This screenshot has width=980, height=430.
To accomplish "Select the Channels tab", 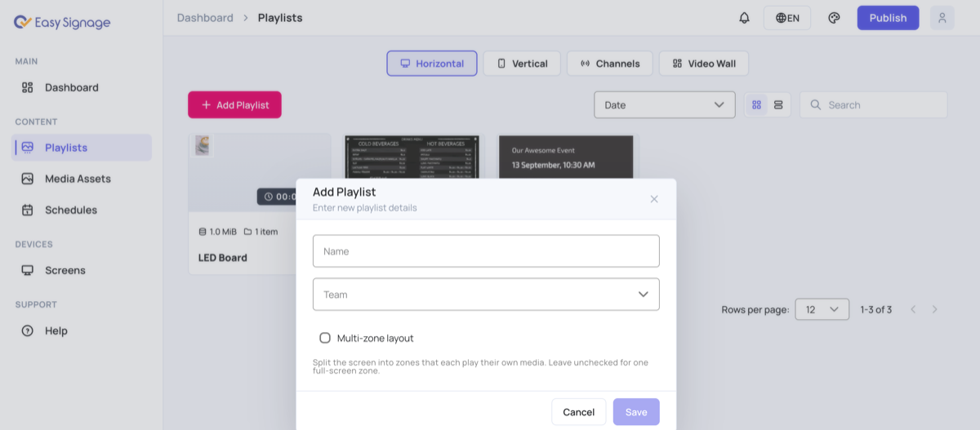I will [609, 64].
